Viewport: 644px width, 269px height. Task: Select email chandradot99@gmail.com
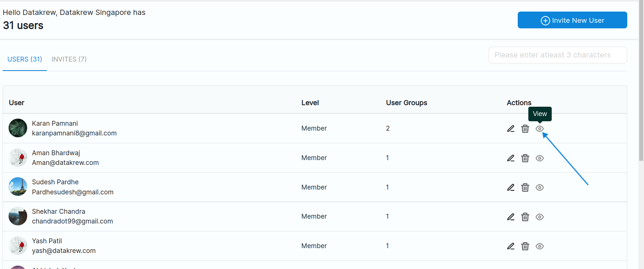(72, 221)
